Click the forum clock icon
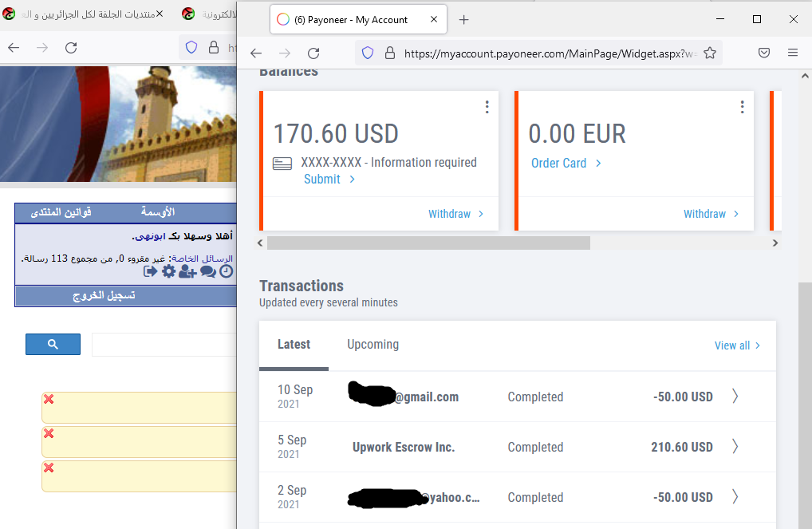Screen dimensions: 812x529 [227, 271]
